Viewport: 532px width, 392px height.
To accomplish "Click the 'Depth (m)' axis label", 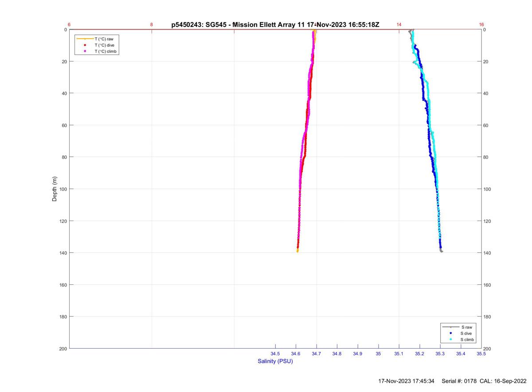I will 55,189.
